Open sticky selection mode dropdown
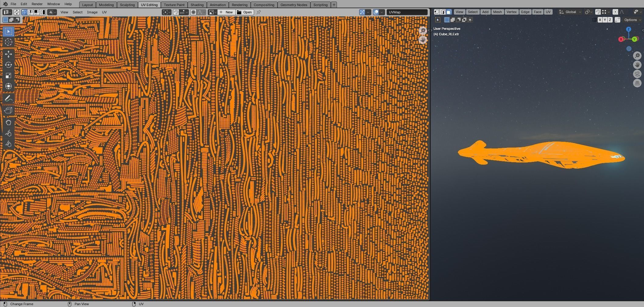Screen dimensions: 644x307 pos(52,12)
